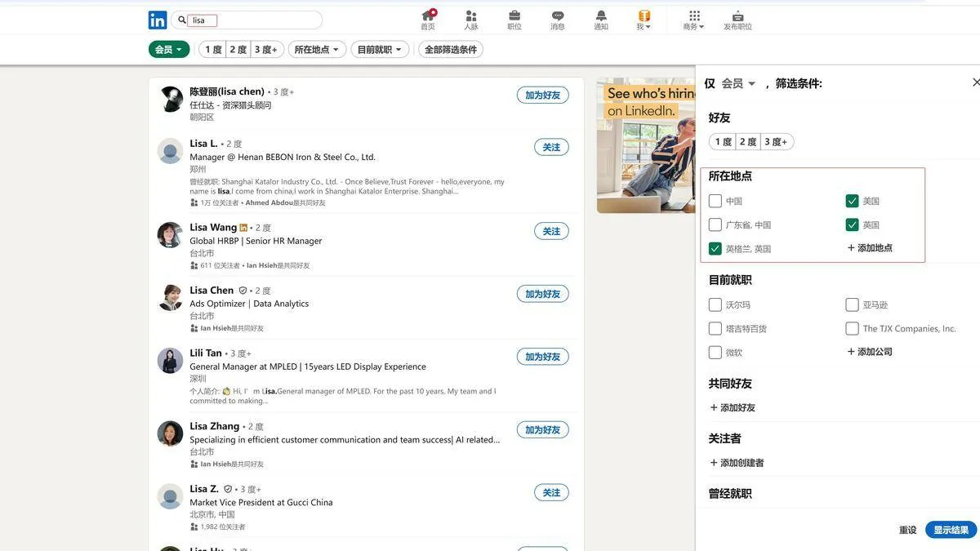Click 加为好友 for Lisa Zhang
This screenshot has width=980, height=551.
pos(543,430)
